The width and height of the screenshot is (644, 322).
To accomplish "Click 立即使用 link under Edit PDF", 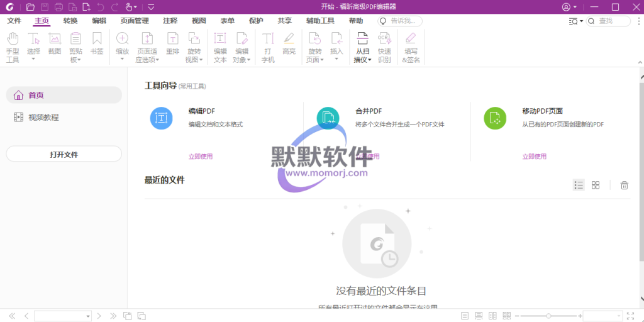I will (201, 156).
